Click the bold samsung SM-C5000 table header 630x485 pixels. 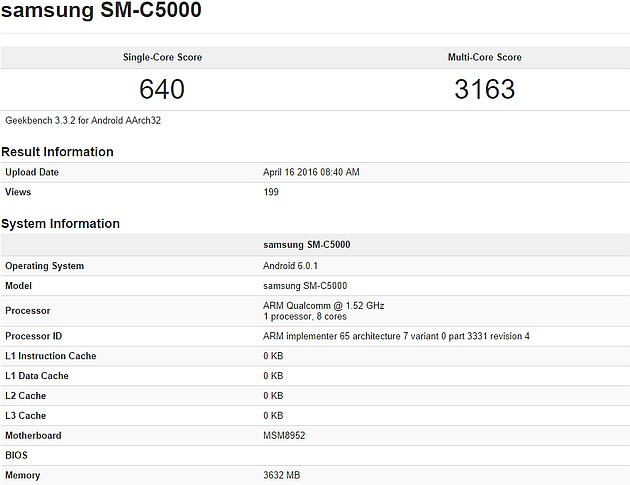pos(307,244)
